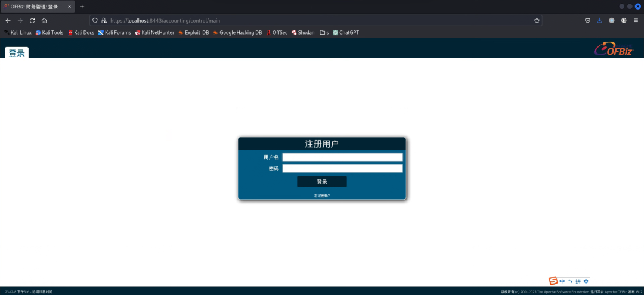Open the ChatGPT bookmark
644x295 pixels.
click(x=346, y=32)
